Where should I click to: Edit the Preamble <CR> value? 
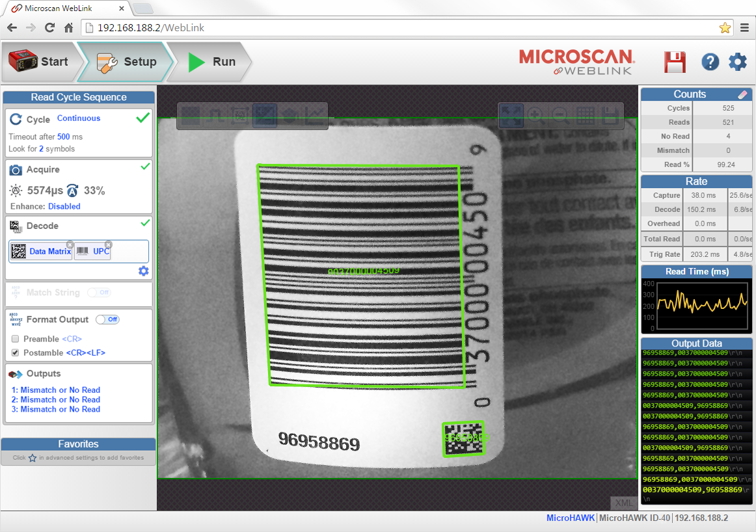[72, 339]
